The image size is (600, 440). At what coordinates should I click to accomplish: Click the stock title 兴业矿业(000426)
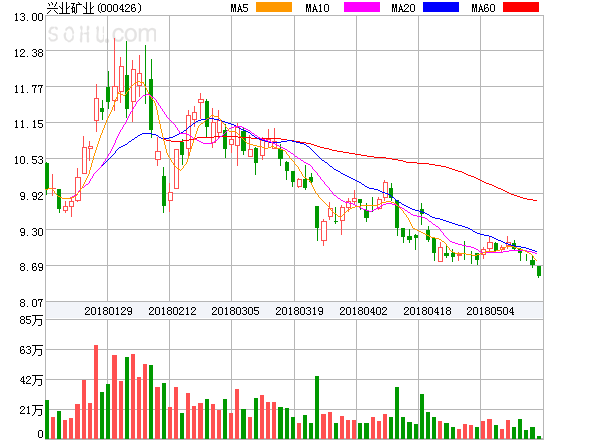pyautogui.click(x=94, y=8)
